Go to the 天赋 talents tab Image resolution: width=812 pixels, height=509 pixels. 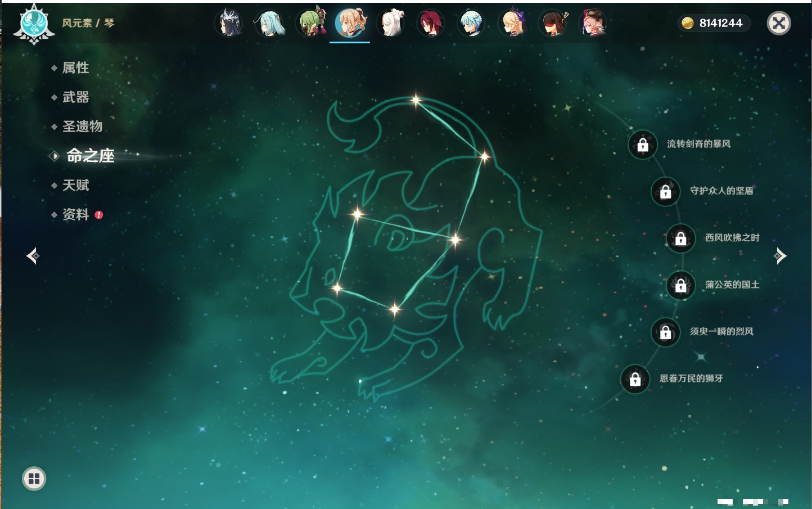tap(75, 185)
